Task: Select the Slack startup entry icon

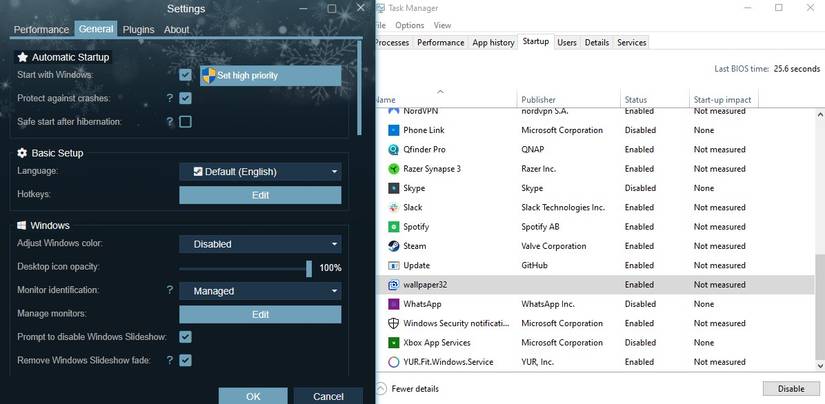Action: click(394, 208)
